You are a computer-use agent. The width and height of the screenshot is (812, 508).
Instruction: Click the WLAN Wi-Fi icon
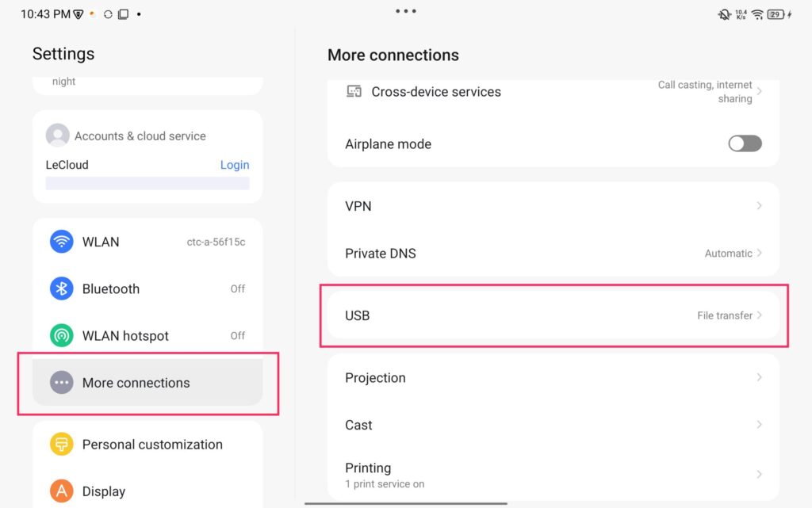click(61, 242)
